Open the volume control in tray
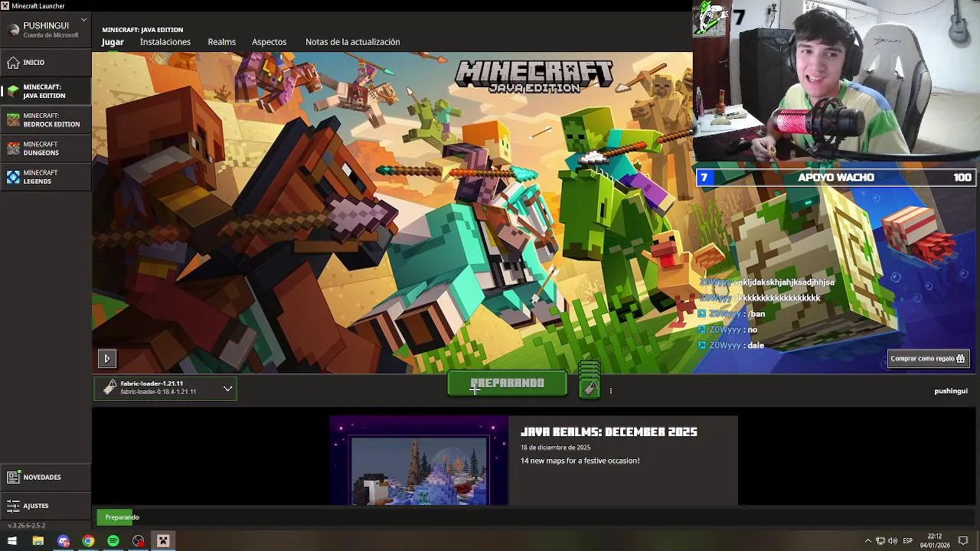980x551 pixels. pyautogui.click(x=893, y=541)
